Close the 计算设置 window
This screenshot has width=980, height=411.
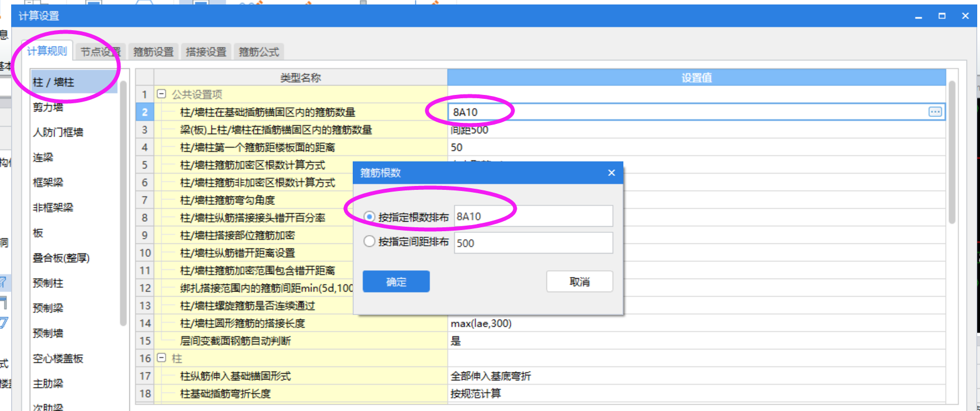pyautogui.click(x=965, y=16)
